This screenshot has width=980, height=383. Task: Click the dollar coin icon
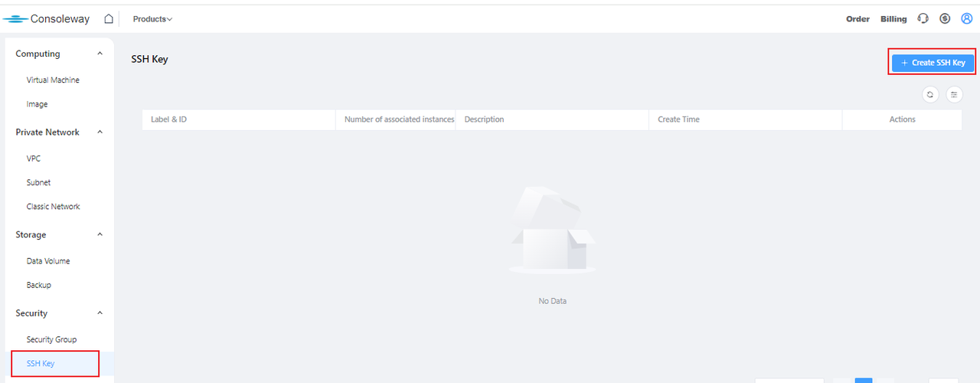(945, 19)
